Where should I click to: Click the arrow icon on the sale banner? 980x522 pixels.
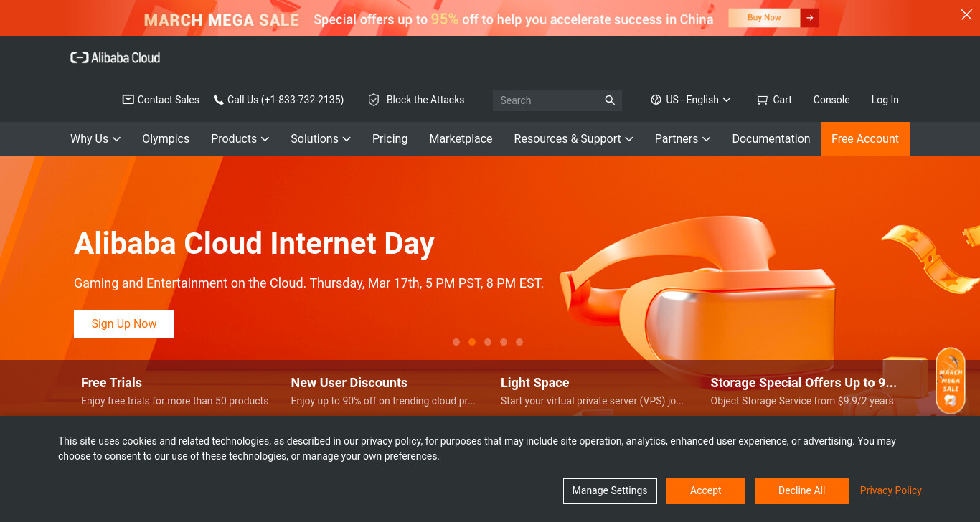point(809,18)
